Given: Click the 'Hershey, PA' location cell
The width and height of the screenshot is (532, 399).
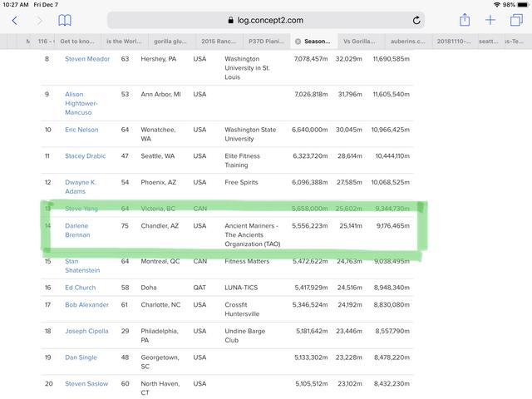Looking at the screenshot, I should [159, 59].
